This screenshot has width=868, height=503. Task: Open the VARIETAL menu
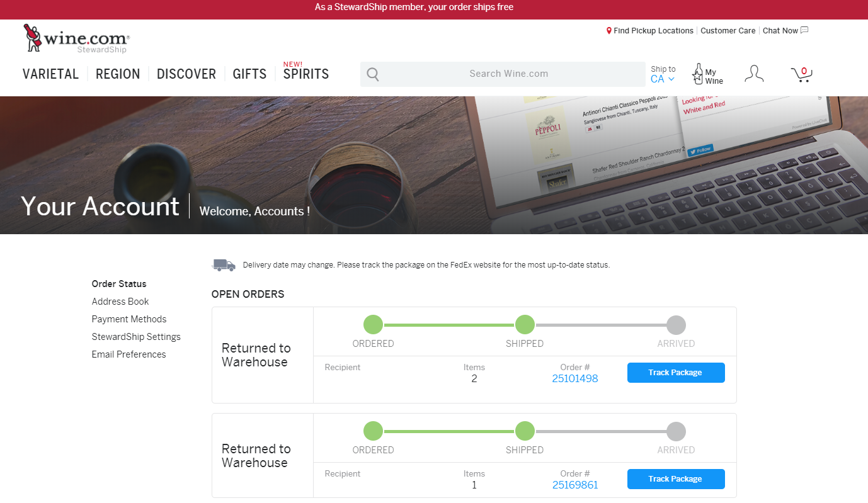50,74
